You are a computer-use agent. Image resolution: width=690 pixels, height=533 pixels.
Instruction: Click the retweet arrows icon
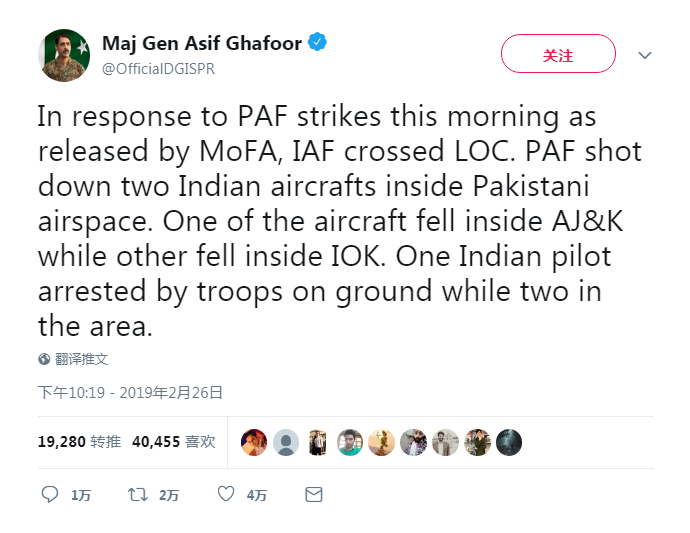coord(137,494)
